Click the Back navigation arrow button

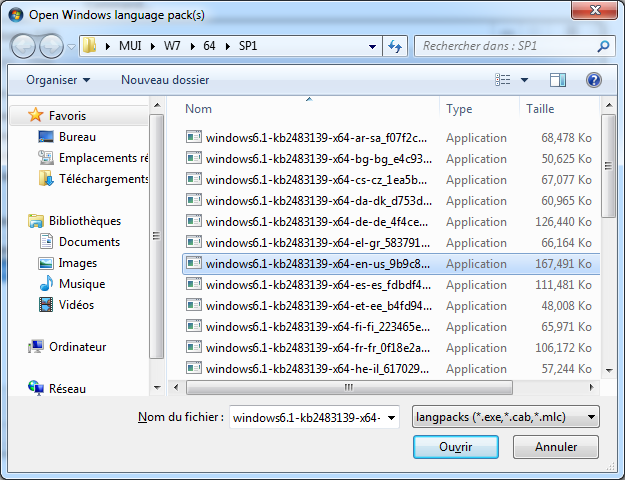coord(24,46)
